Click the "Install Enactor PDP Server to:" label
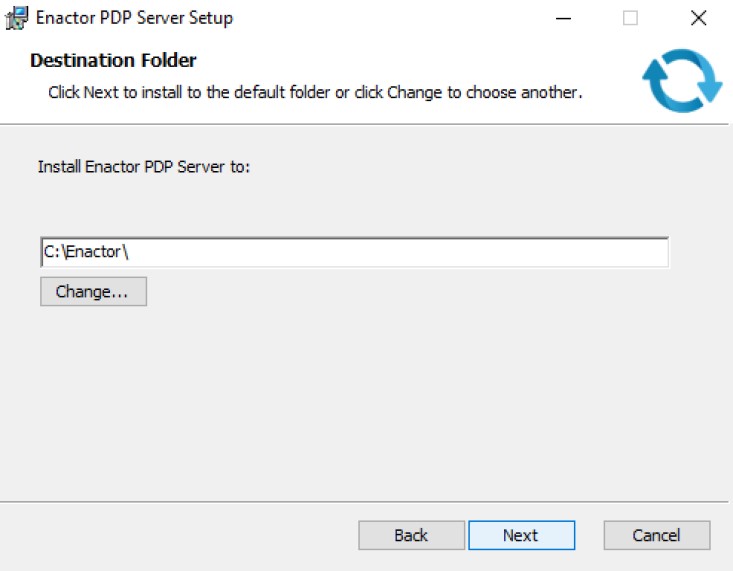This screenshot has height=571, width=733. tap(143, 166)
